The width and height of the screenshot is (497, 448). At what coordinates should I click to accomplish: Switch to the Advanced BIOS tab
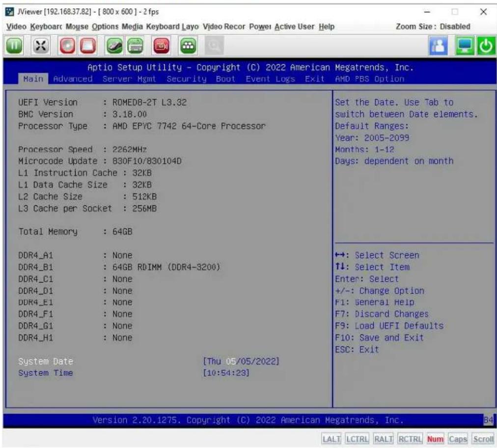point(73,79)
